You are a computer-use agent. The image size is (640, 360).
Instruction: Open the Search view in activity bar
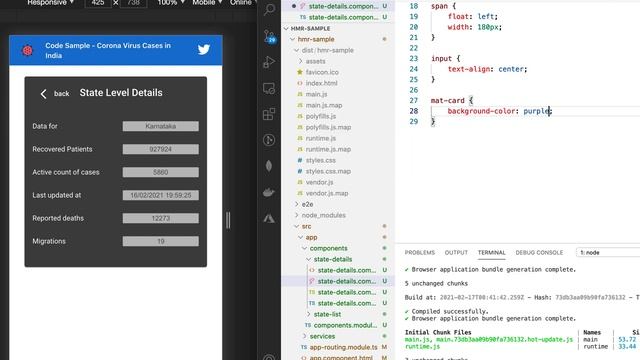269,9
